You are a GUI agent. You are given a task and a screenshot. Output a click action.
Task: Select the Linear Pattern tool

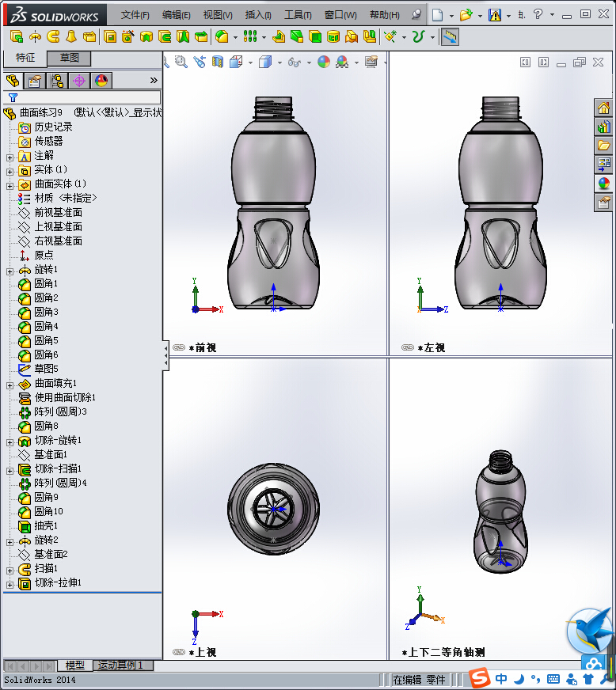pyautogui.click(x=250, y=36)
